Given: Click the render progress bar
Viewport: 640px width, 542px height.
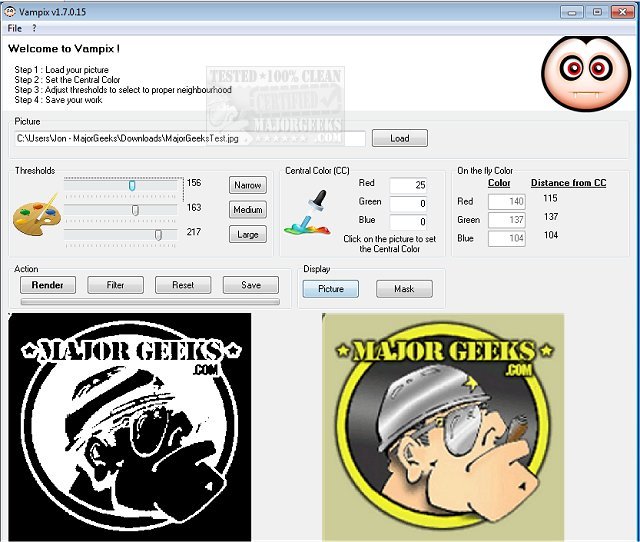Looking at the screenshot, I should [150, 302].
